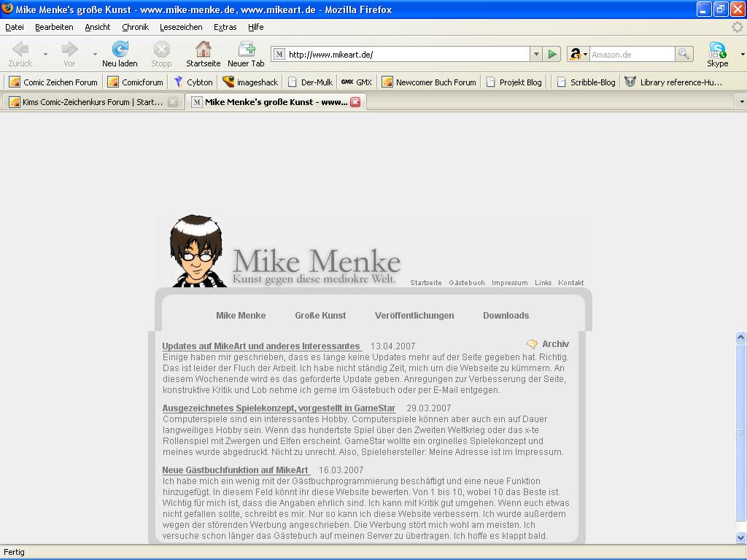Image resolution: width=747 pixels, height=560 pixels.
Task: Click inside the Amazon.de search field
Action: tap(631, 55)
